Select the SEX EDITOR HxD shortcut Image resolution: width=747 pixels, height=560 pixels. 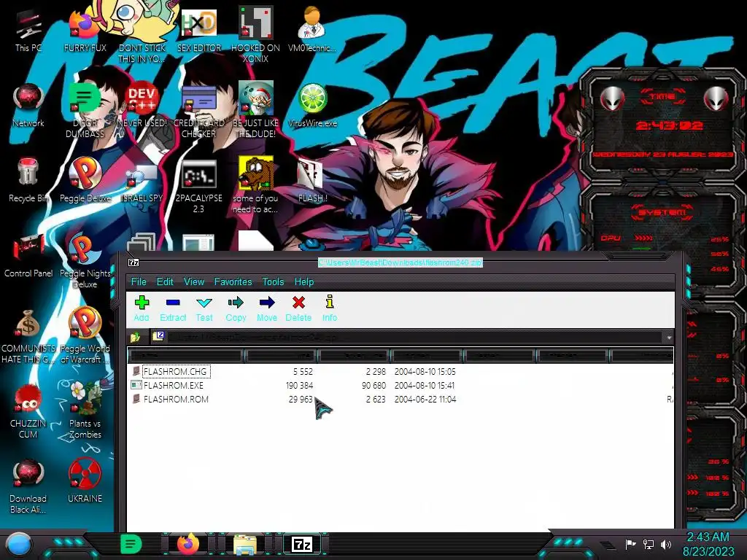(198, 31)
